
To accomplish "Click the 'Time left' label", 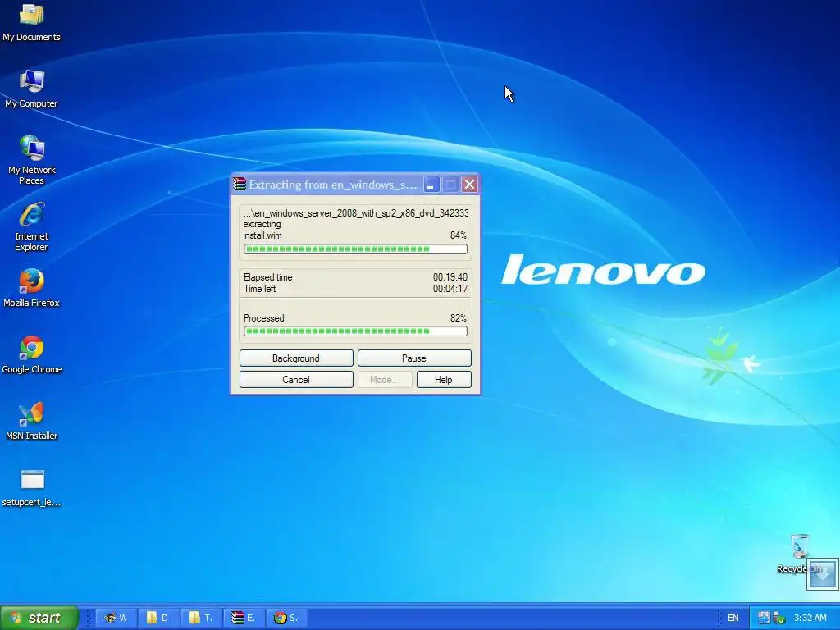I will click(260, 289).
